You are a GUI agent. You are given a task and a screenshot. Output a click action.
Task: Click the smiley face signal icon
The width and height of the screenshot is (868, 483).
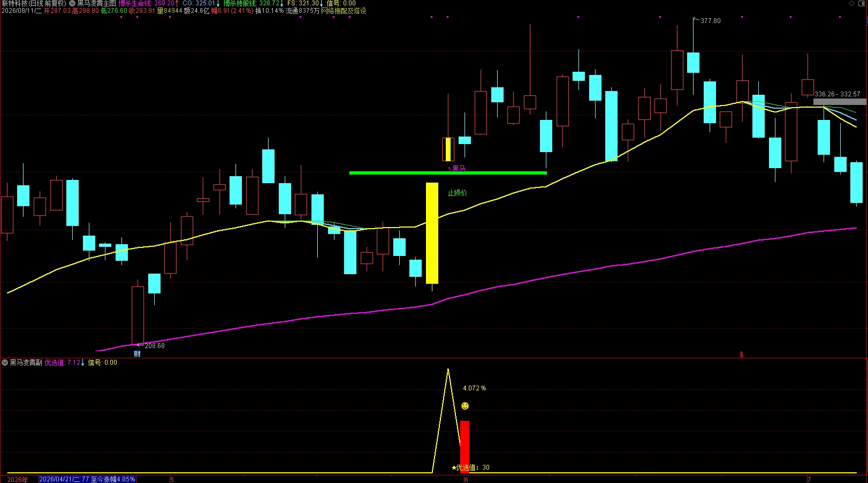tap(465, 406)
